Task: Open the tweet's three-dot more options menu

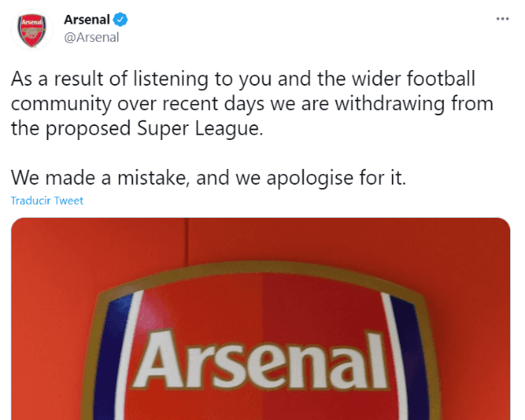Action: (x=501, y=17)
